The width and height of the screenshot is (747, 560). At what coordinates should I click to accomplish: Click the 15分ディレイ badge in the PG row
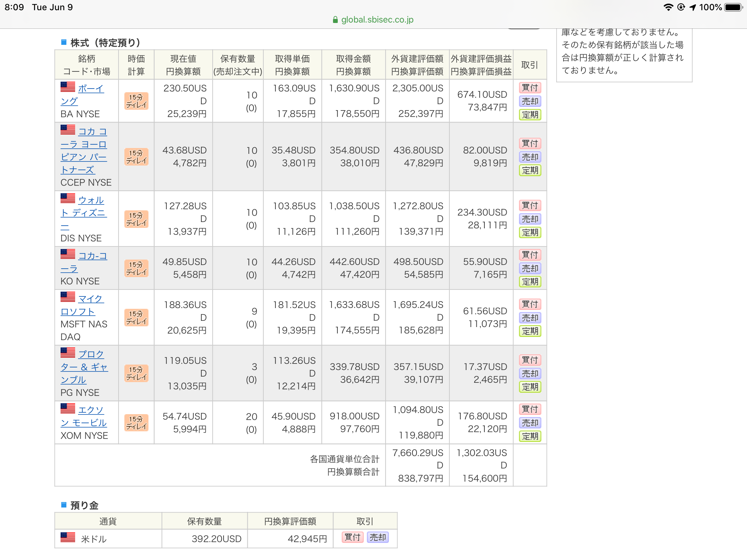136,373
